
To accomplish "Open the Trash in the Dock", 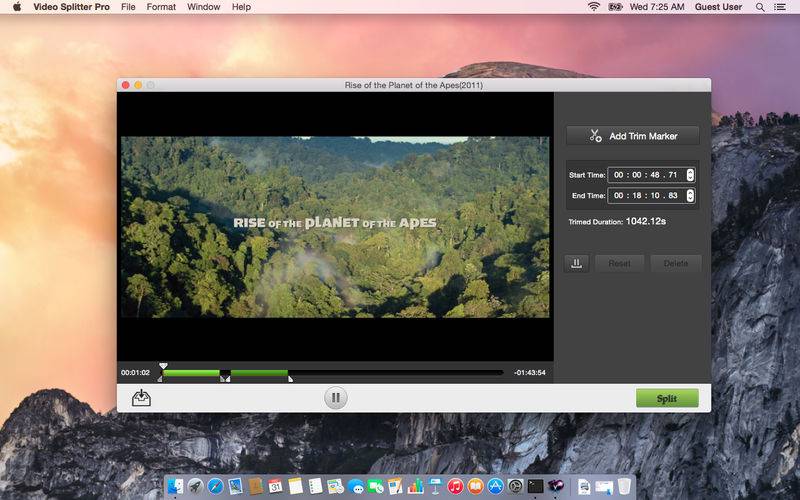I will [x=624, y=486].
